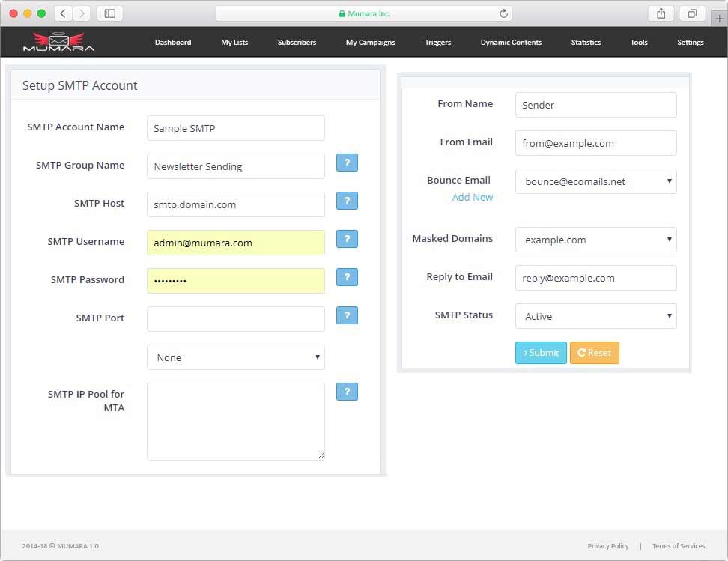This screenshot has height=561, width=728.
Task: Open the None dropdown below SMTP Port
Action: (x=235, y=357)
